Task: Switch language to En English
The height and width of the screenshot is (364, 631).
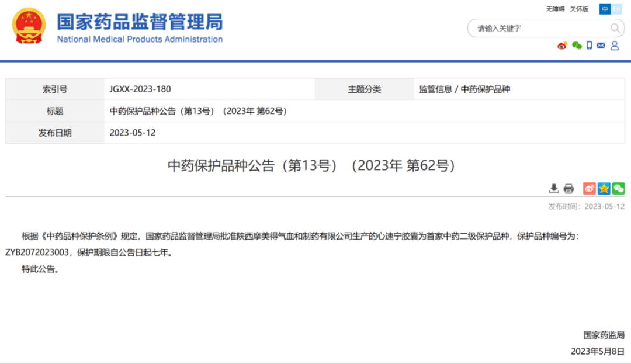Action: click(x=616, y=9)
